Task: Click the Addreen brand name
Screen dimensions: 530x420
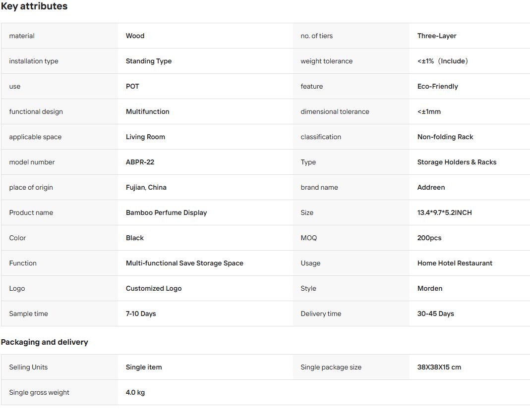Action: [x=431, y=187]
